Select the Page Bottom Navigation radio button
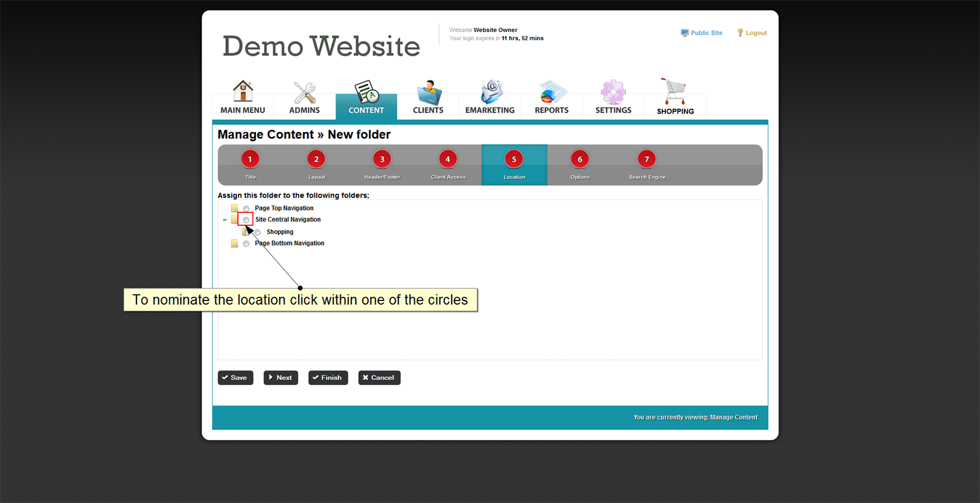This screenshot has height=503, width=980. point(246,244)
